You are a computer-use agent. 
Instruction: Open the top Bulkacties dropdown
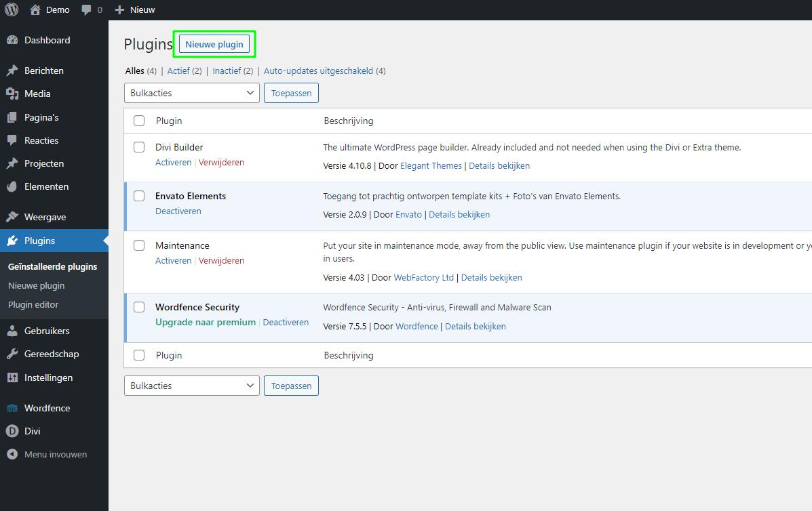click(191, 93)
